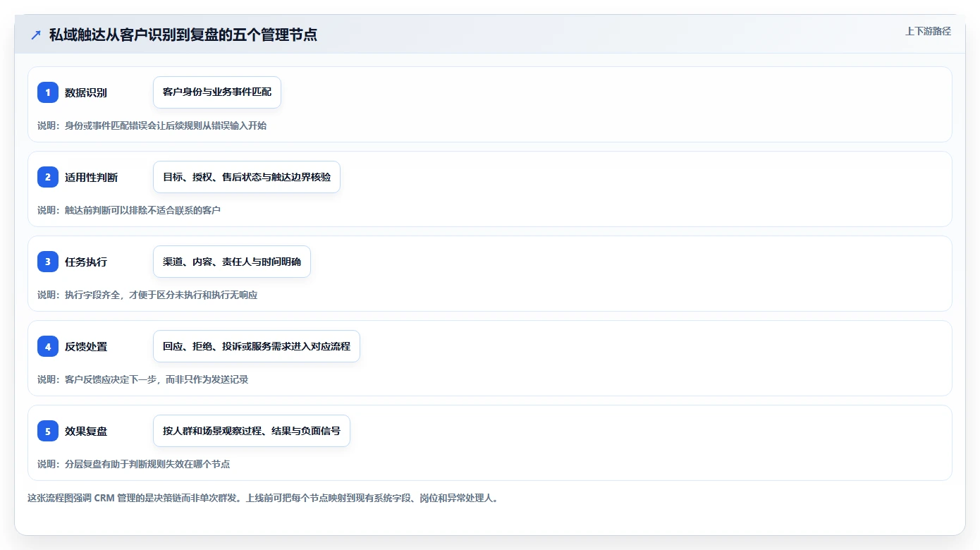Viewport: 980px width, 550px height.
Task: Click the title 私域触达从客户识别到复盘的五个管理节点
Action: [183, 35]
